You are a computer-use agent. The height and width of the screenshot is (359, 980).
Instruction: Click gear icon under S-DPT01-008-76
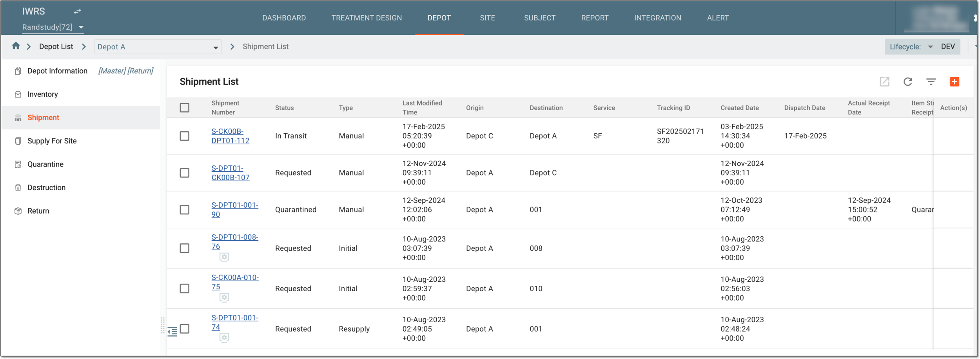pos(224,257)
